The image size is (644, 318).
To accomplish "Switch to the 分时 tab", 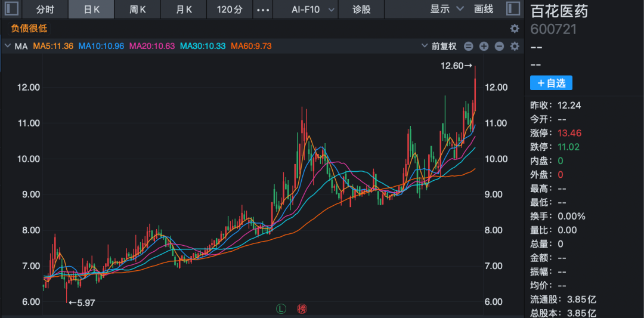I will point(45,10).
